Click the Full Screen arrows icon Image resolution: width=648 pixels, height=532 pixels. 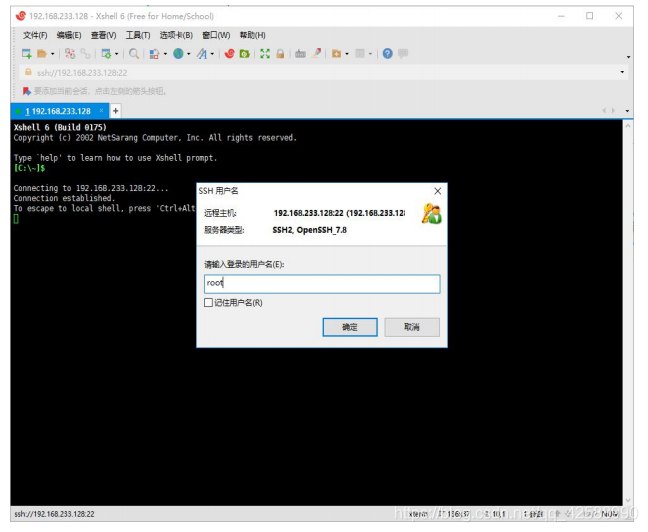click(x=265, y=53)
